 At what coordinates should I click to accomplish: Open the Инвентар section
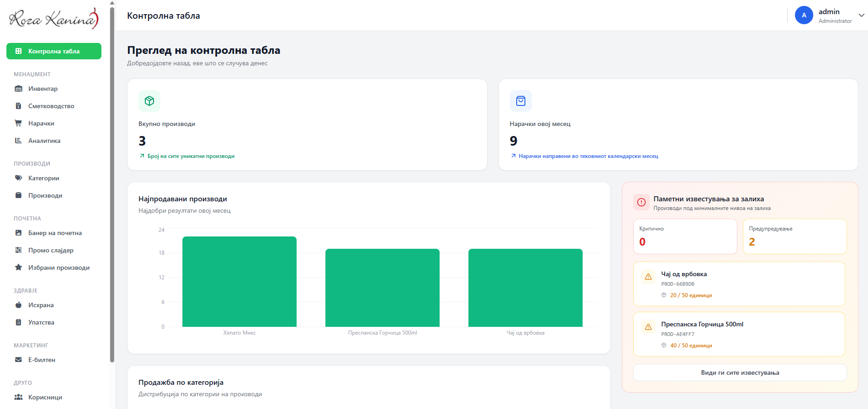[x=54, y=89]
